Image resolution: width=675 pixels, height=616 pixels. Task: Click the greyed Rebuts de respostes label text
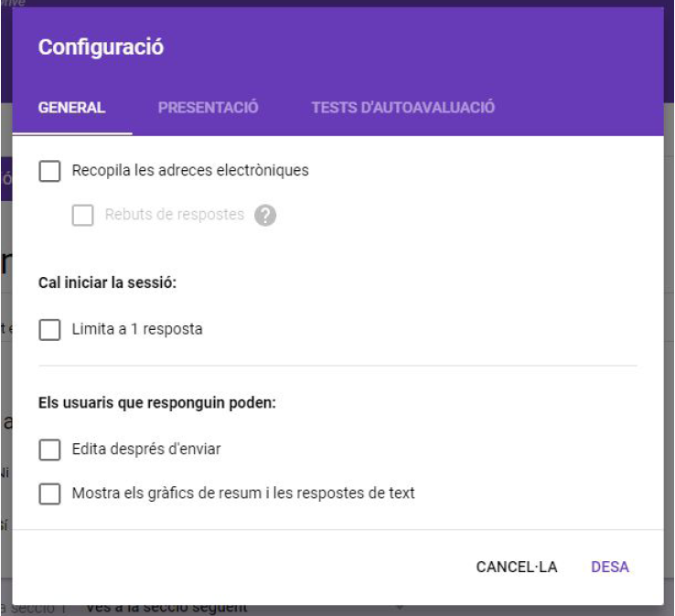(x=175, y=216)
